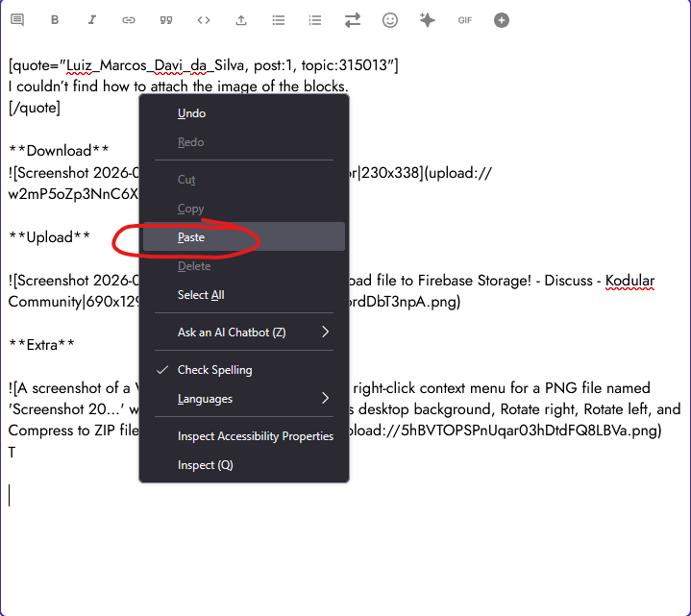The image size is (691, 616).
Task: Choose Copy in the context menu
Action: 244,208
